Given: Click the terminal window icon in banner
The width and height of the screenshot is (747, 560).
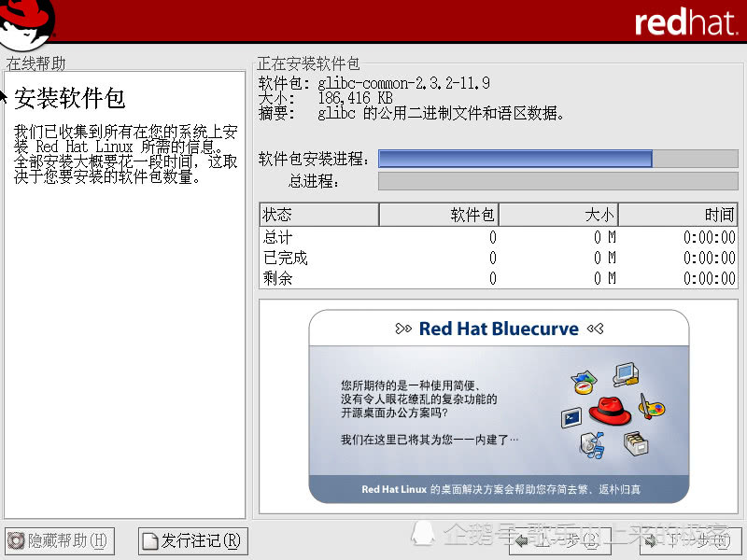Looking at the screenshot, I should 571,417.
